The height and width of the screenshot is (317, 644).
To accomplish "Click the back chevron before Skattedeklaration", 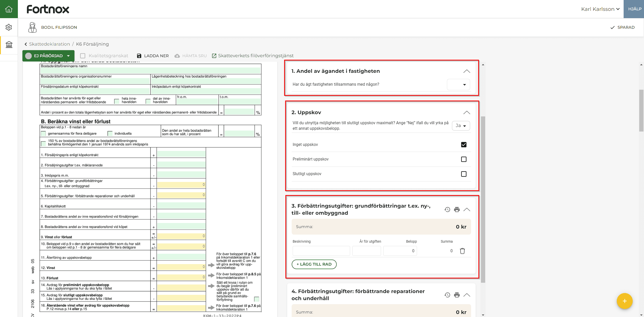I will pos(26,44).
